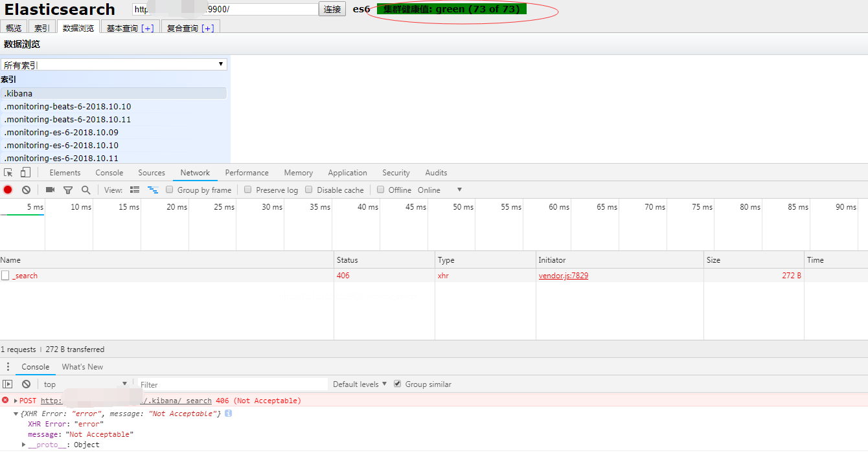Viewport: 868px width, 453px height.
Task: Switch to the 索引 tab
Action: (42, 28)
